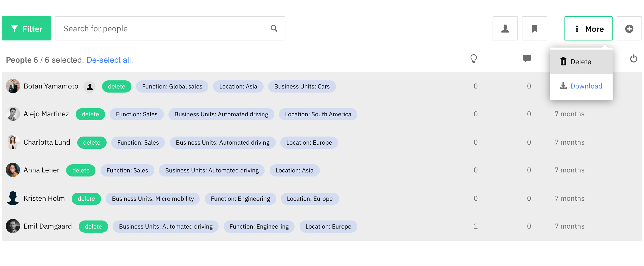Viewport: 644px width, 266px height.
Task: Select Business Units: Cars tag
Action: click(x=302, y=86)
